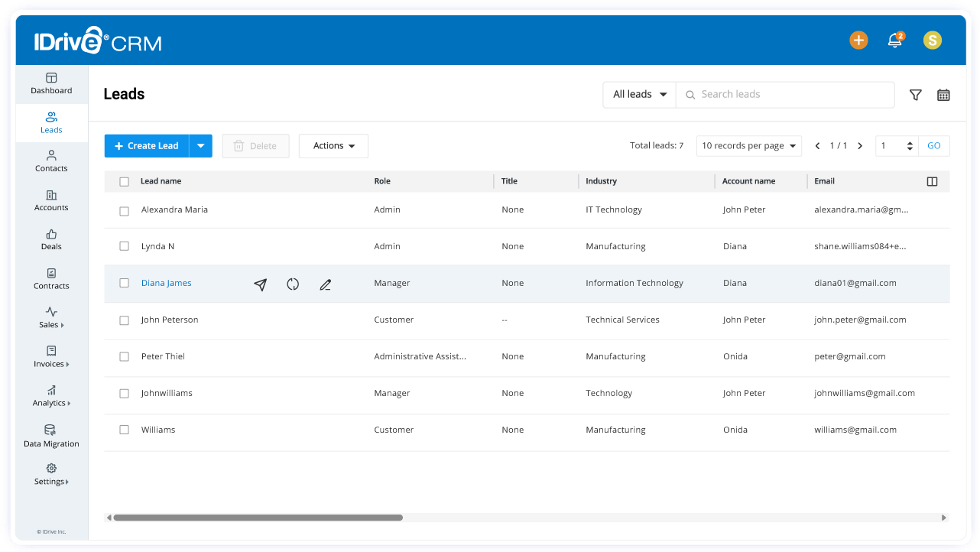Open the notifications bell

coord(894,40)
